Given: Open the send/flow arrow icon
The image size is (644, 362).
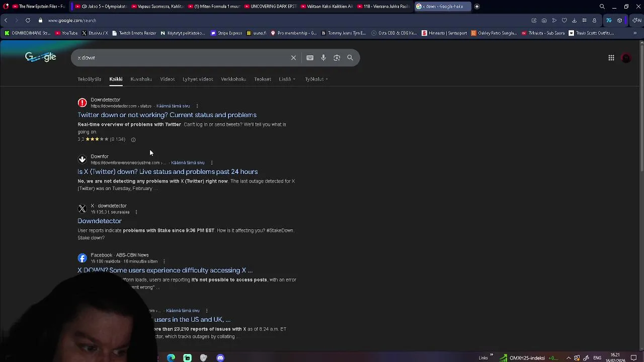Looking at the screenshot, I should [x=554, y=21].
